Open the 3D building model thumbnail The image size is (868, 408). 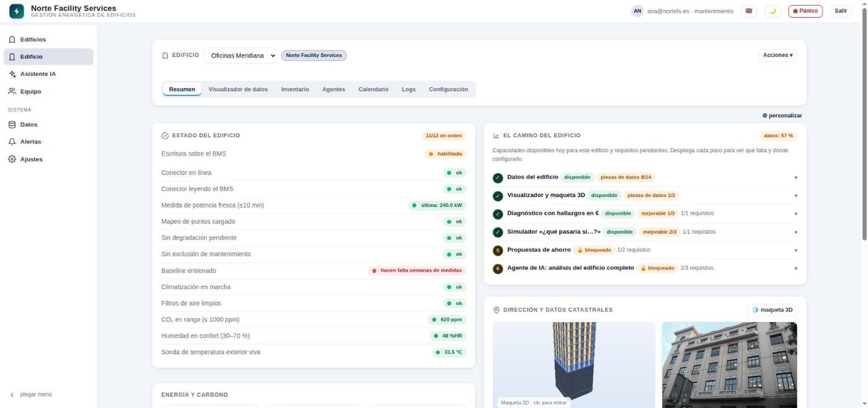[573, 365]
